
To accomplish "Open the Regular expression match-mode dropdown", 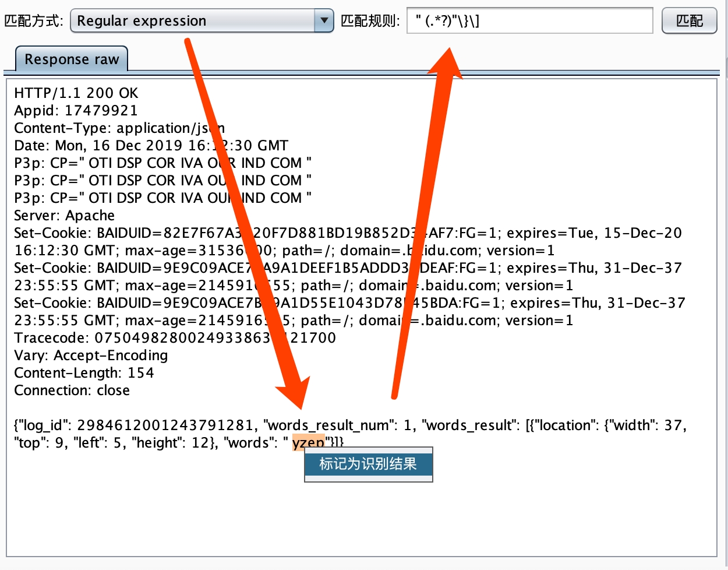I will [192, 21].
